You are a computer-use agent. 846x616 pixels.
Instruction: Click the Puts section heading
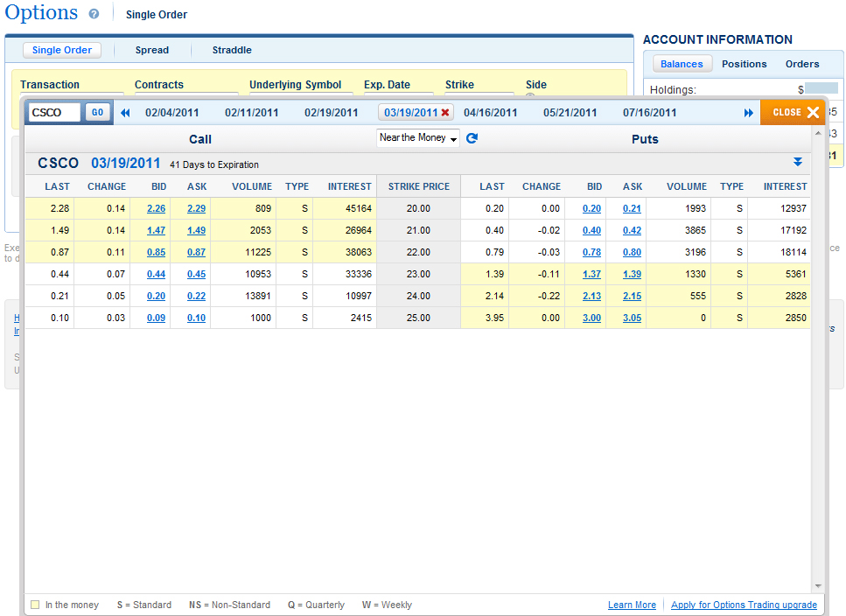(645, 139)
